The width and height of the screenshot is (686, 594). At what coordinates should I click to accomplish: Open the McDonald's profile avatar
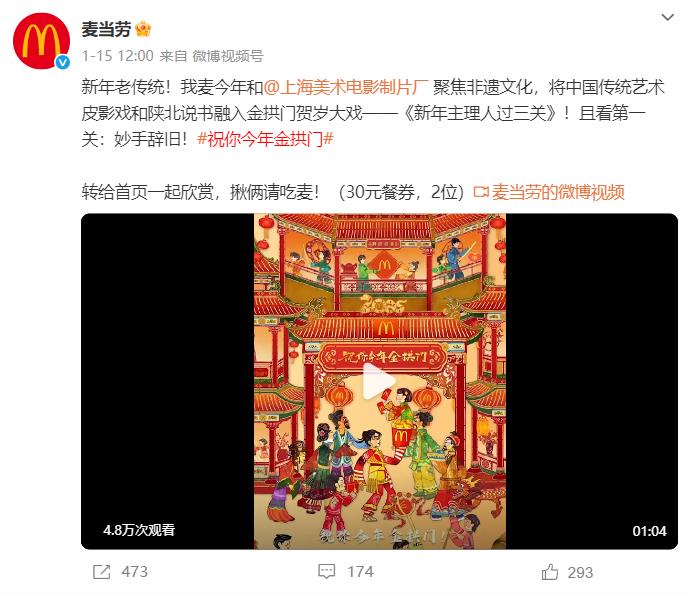[41, 41]
